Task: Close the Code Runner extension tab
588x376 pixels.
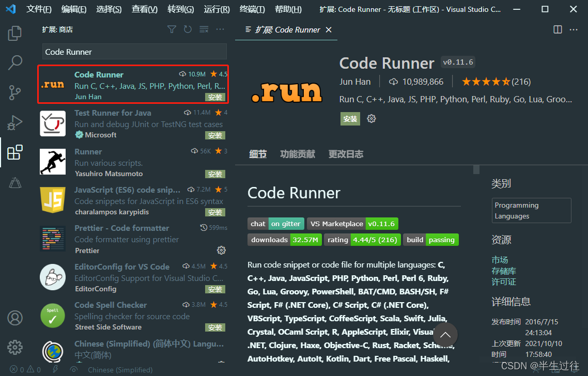Action: 329,29
